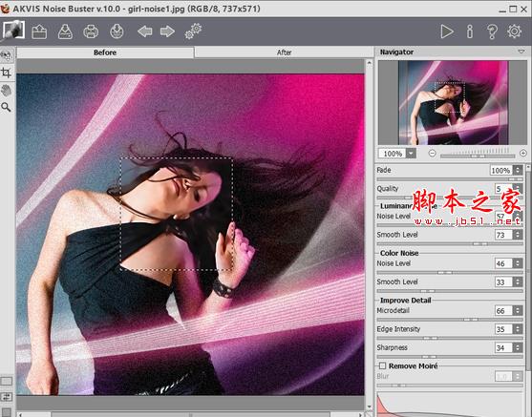Image resolution: width=532 pixels, height=417 pixels.
Task: Click the dashed preview selection on image
Action: click(x=177, y=214)
